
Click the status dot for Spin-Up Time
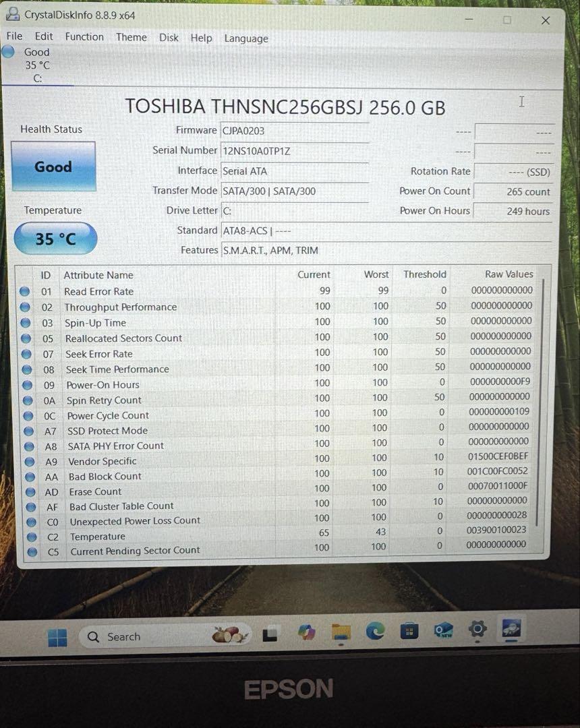[x=26, y=323]
